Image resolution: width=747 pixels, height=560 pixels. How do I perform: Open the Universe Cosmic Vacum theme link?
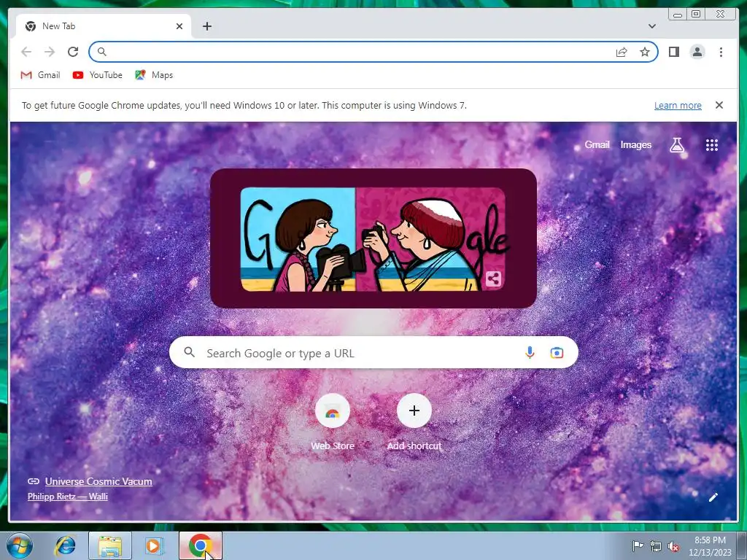98,481
